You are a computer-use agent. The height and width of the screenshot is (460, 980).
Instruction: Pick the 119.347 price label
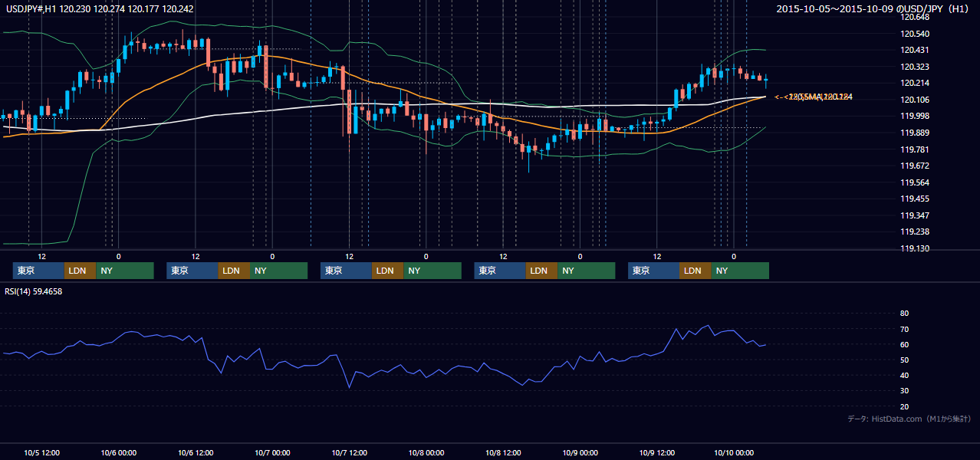click(916, 215)
